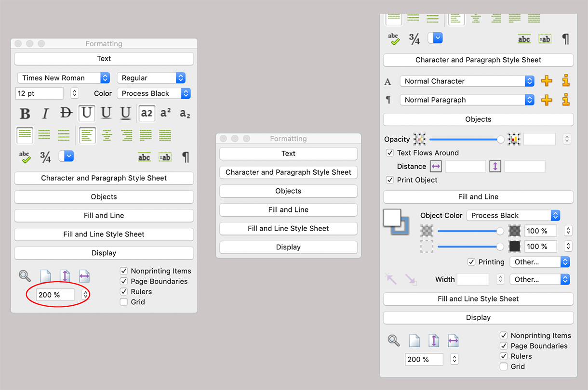Click plus icon beside Normal Character
The image size is (588, 390).
click(547, 81)
